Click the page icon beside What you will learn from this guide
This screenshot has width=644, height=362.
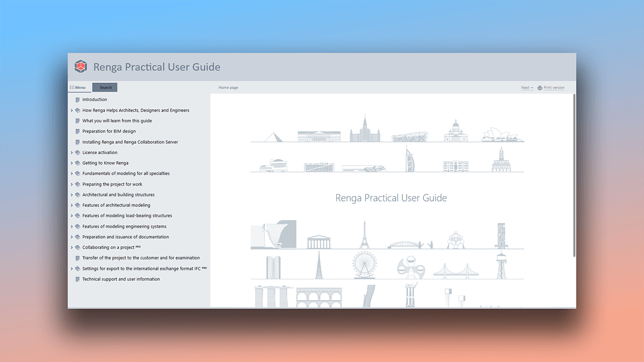(78, 120)
